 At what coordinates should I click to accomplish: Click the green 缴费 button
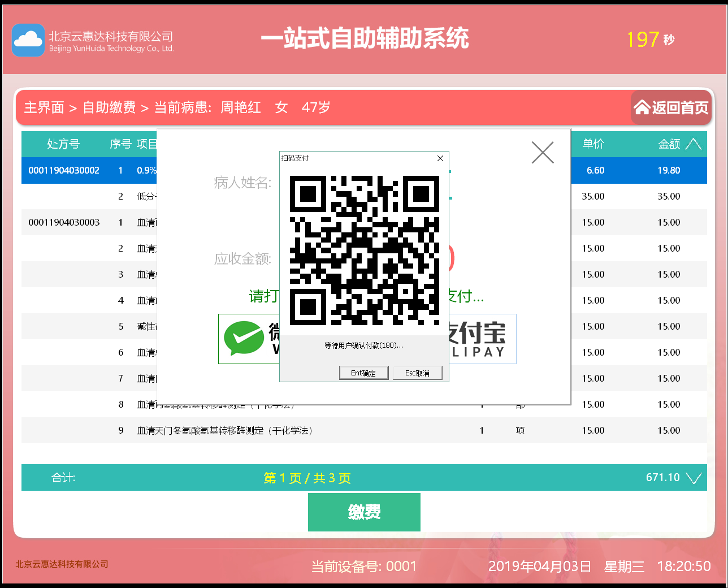[x=364, y=512]
